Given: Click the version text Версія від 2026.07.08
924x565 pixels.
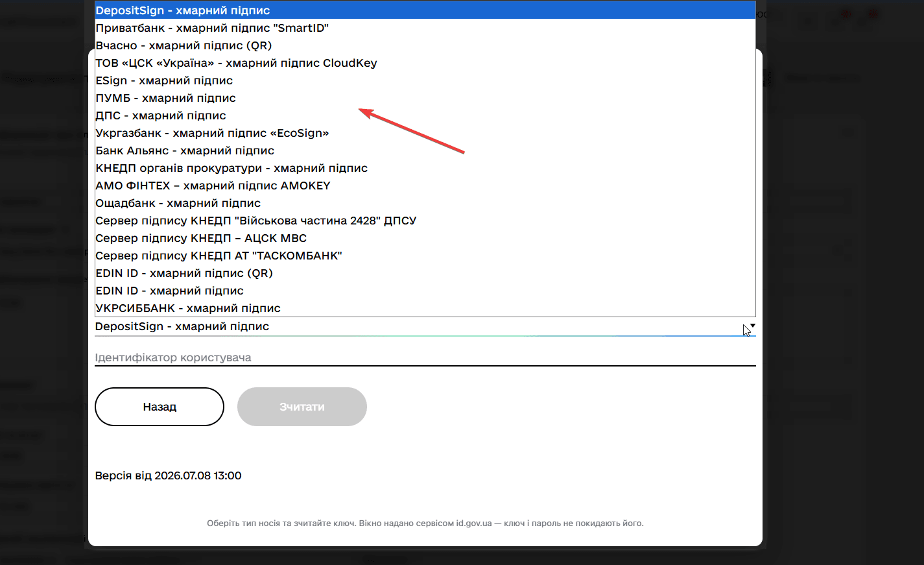Looking at the screenshot, I should 169,475.
